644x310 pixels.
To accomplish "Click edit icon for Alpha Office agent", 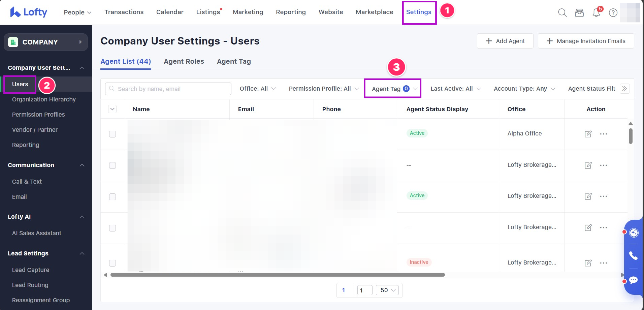I will point(588,134).
